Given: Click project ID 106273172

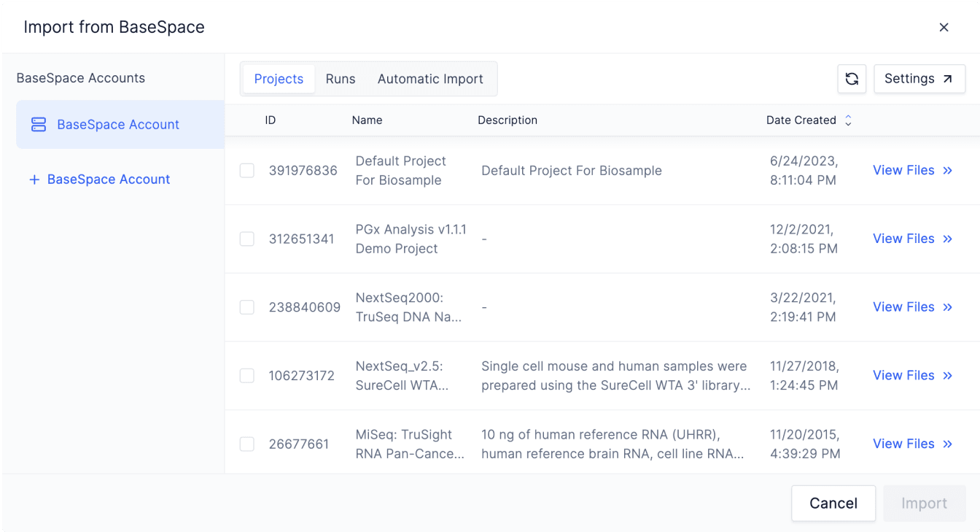Looking at the screenshot, I should click(x=301, y=376).
